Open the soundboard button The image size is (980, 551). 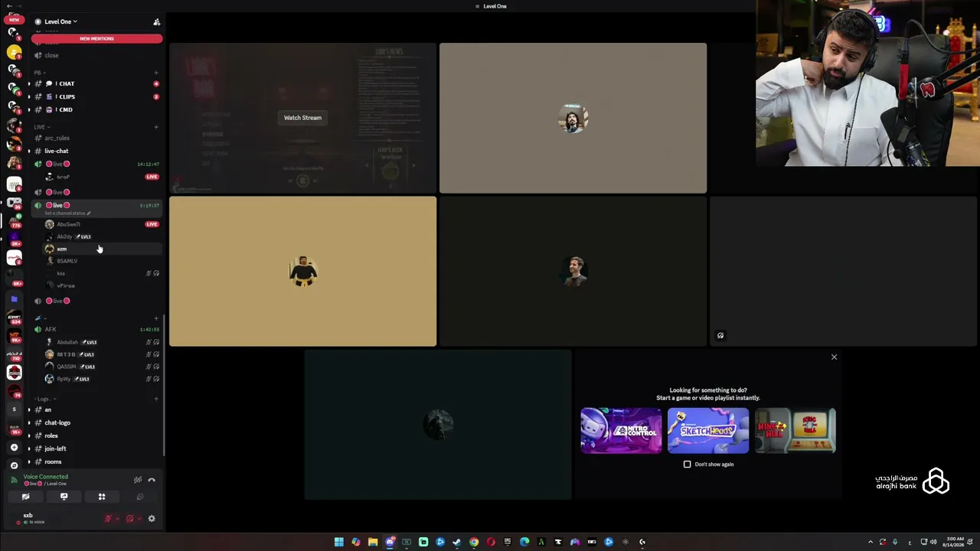[139, 497]
